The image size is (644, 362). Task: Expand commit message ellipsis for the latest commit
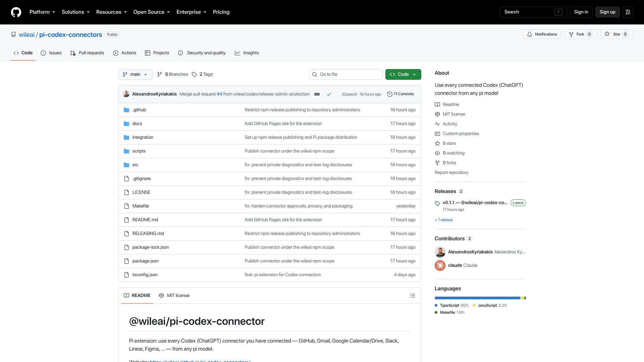point(317,94)
